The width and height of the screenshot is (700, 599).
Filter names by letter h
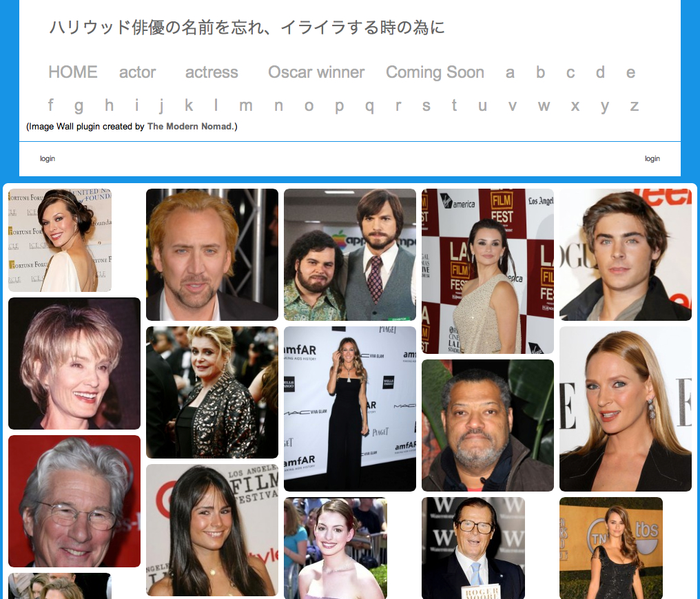(x=109, y=105)
